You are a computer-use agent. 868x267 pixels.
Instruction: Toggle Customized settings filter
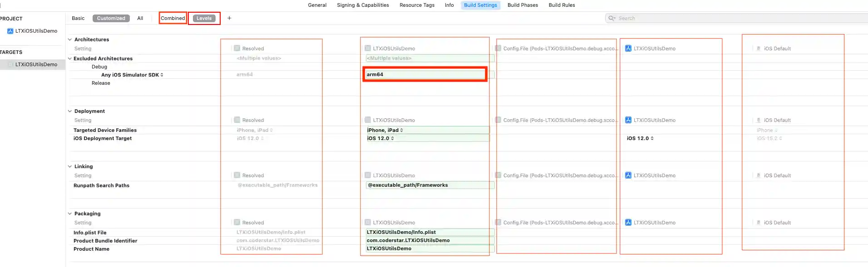click(x=111, y=18)
